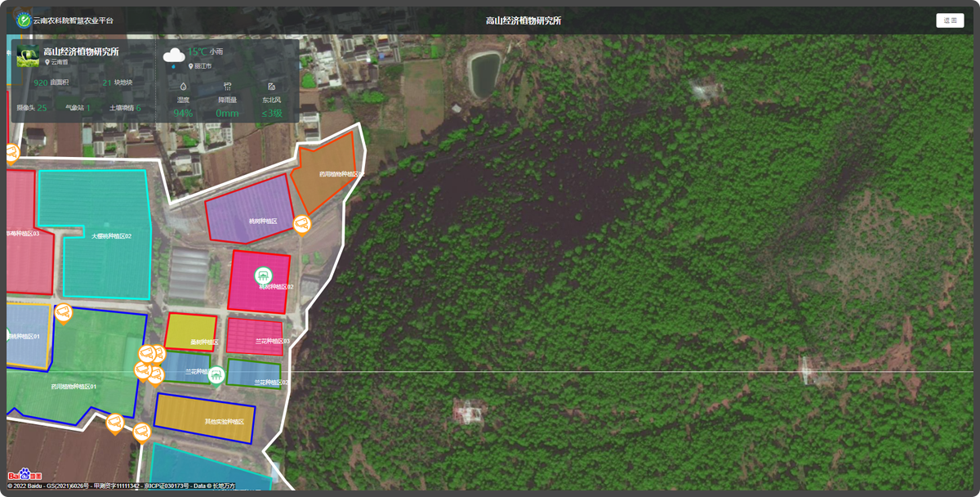The width and height of the screenshot is (980, 497).
Task: Select the 兰花种植区03 pink plot
Action: click(x=255, y=336)
